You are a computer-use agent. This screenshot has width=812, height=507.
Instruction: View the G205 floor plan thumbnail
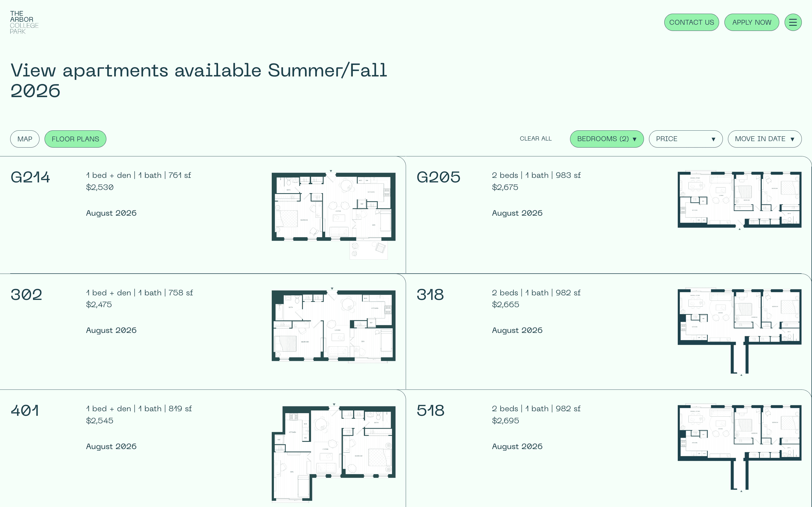coord(739,200)
